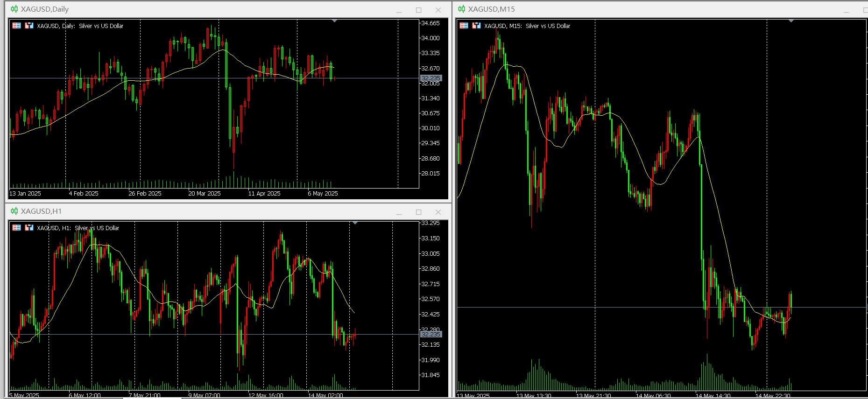
Task: Select the XAGUSD,H1 window title text
Action: coord(41,211)
